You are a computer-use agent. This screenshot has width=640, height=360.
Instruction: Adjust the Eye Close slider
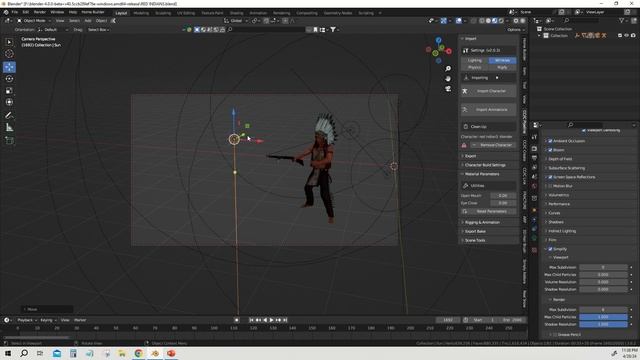pyautogui.click(x=503, y=203)
